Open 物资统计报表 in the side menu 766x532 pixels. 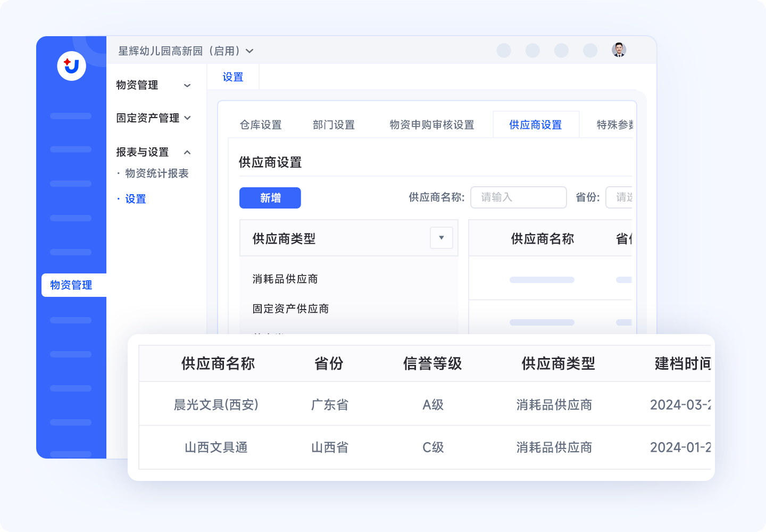[157, 173]
